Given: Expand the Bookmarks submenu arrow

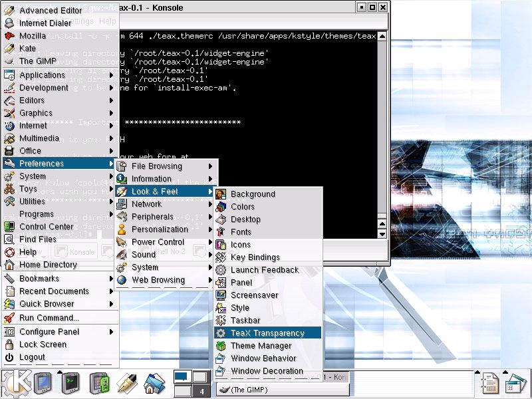Looking at the screenshot, I should pyautogui.click(x=111, y=279).
